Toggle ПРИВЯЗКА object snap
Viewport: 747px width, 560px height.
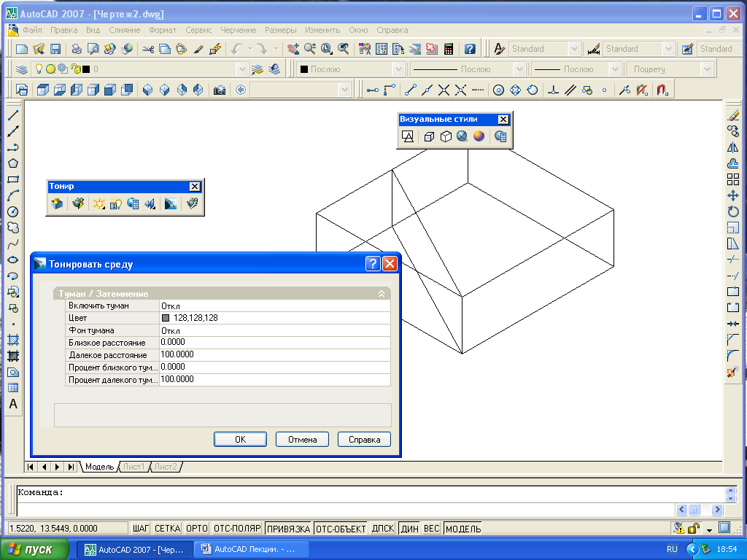(288, 528)
